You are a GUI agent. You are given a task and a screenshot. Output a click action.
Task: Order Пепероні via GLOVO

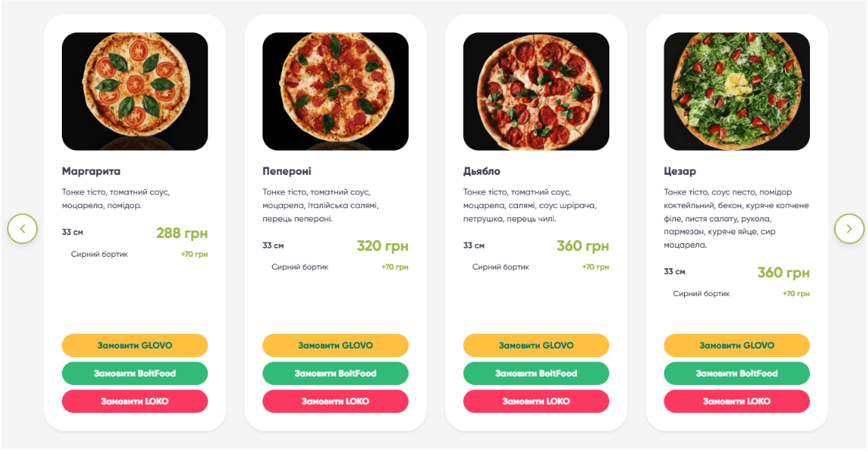click(335, 345)
